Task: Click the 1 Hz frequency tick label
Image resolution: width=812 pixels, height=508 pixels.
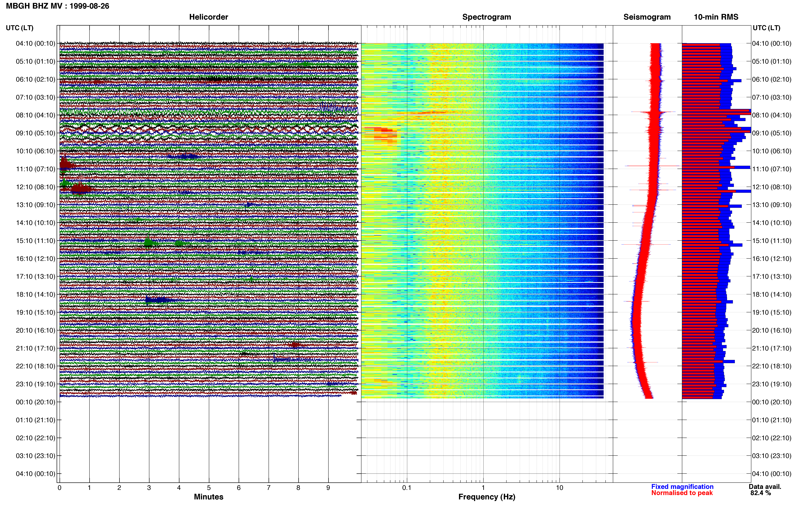Action: click(x=483, y=487)
